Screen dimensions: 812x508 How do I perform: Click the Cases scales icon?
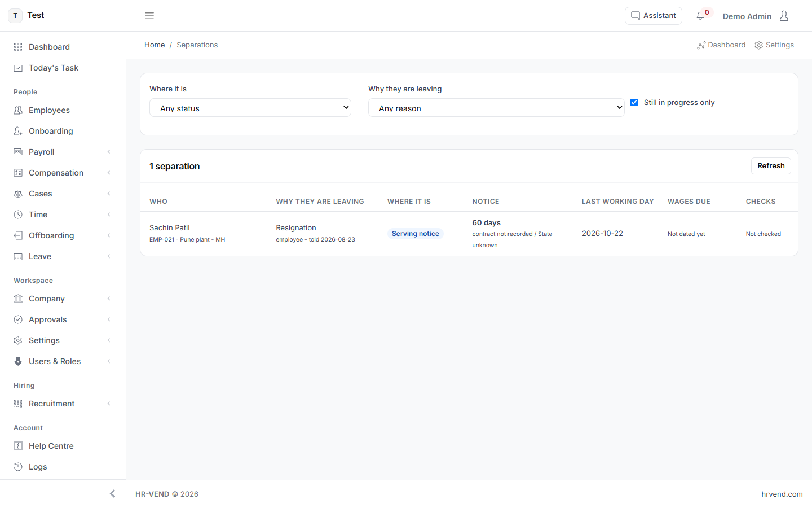click(18, 194)
